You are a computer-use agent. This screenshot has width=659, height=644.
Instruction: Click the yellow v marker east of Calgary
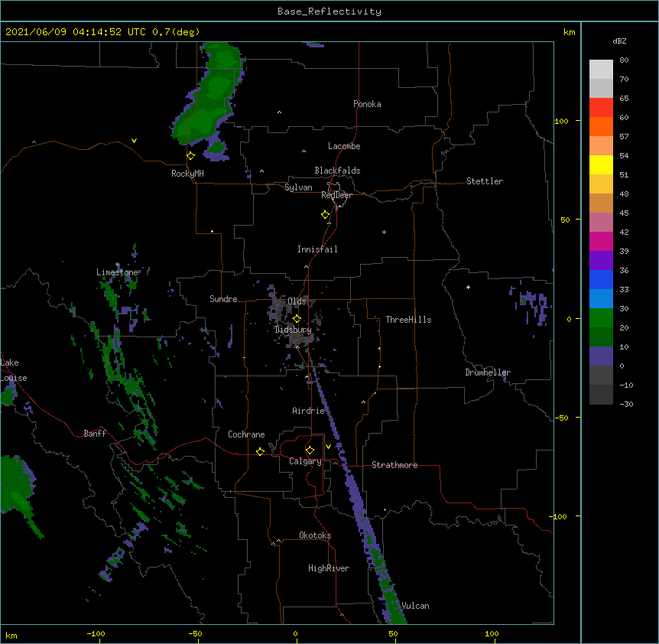[x=328, y=447]
